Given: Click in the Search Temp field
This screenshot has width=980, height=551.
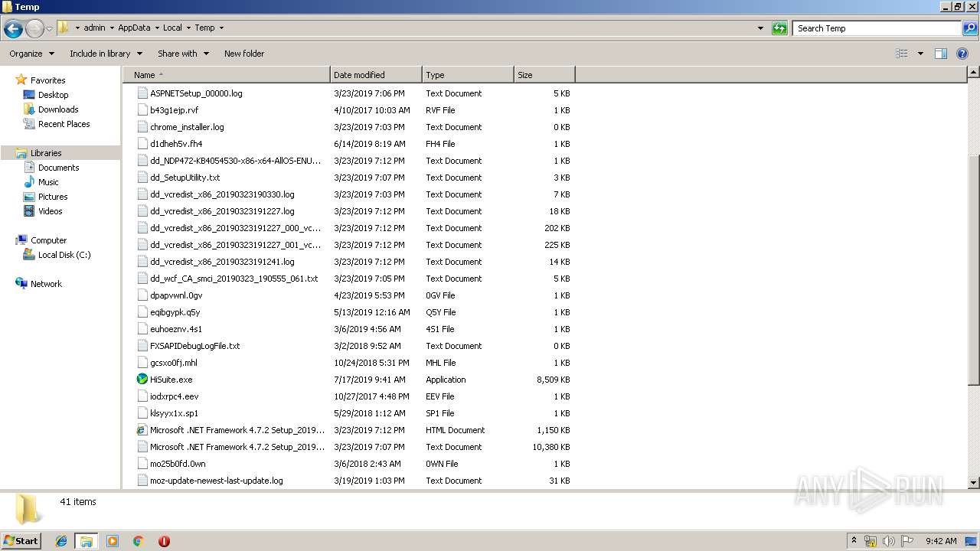Looking at the screenshot, I should point(877,28).
